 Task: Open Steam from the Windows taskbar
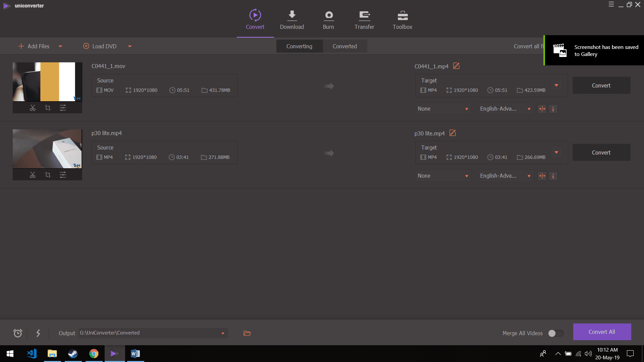pyautogui.click(x=73, y=354)
